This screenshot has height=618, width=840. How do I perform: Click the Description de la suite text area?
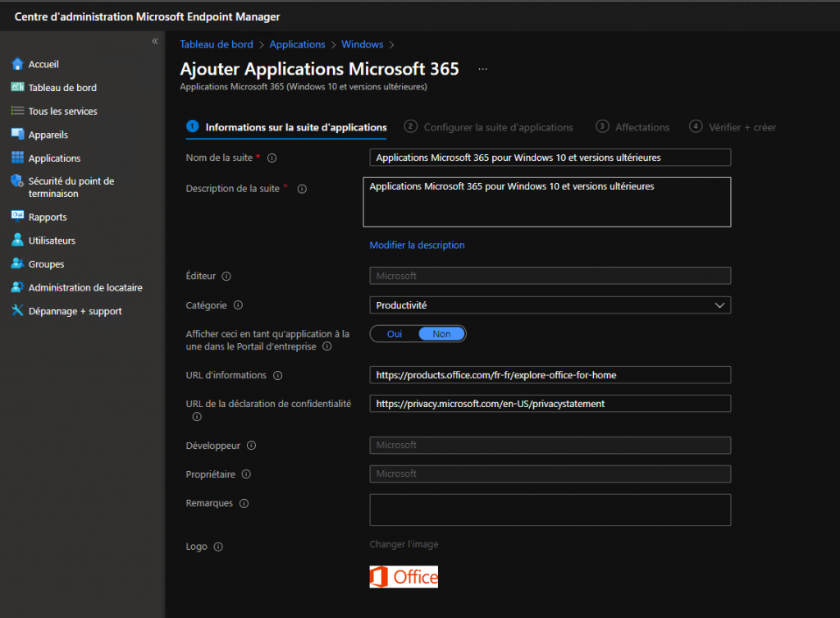click(x=547, y=202)
